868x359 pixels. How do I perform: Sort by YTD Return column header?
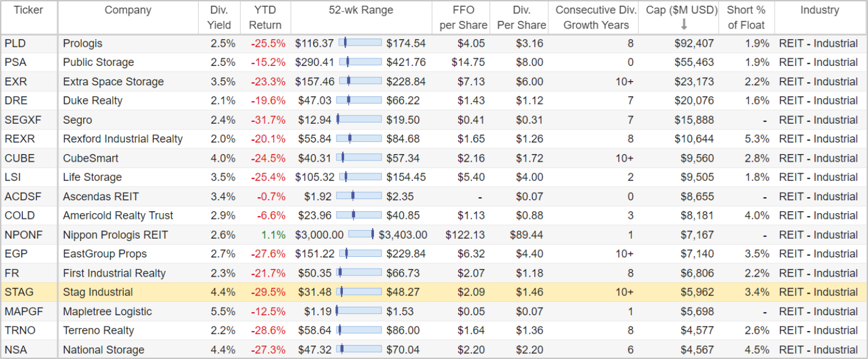pyautogui.click(x=265, y=18)
